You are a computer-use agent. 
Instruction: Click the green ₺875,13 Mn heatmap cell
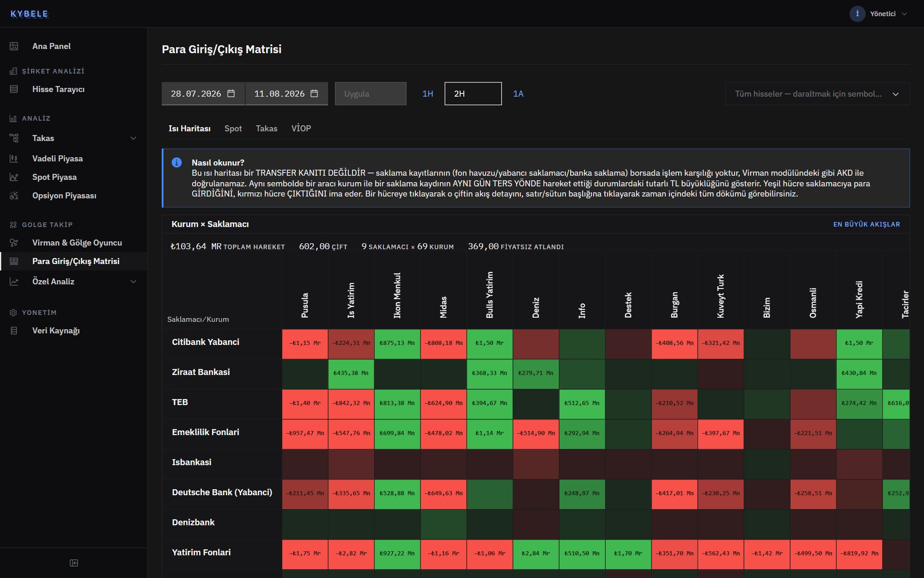(397, 344)
